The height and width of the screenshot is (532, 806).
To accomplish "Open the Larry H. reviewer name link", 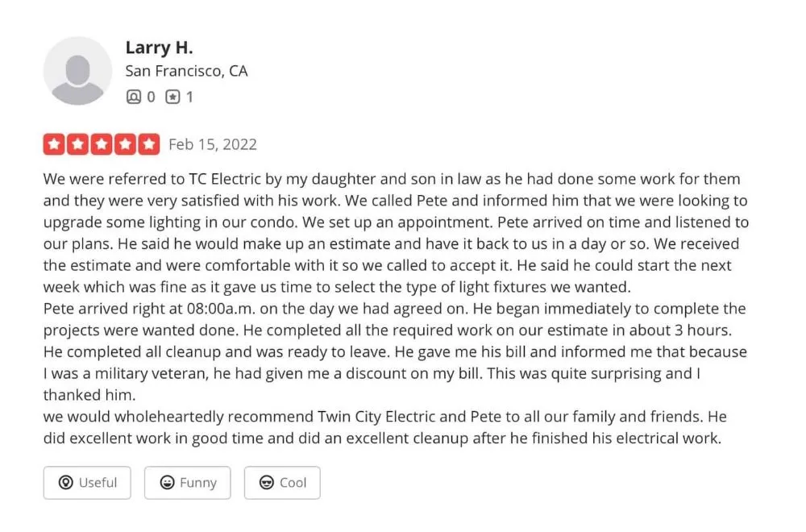I will tap(159, 48).
